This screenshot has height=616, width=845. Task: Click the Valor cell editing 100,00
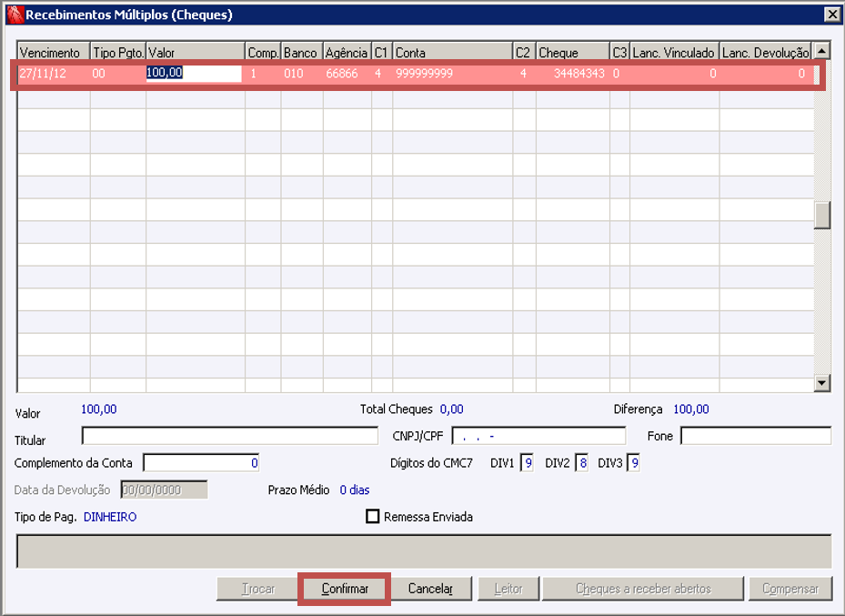tap(194, 74)
